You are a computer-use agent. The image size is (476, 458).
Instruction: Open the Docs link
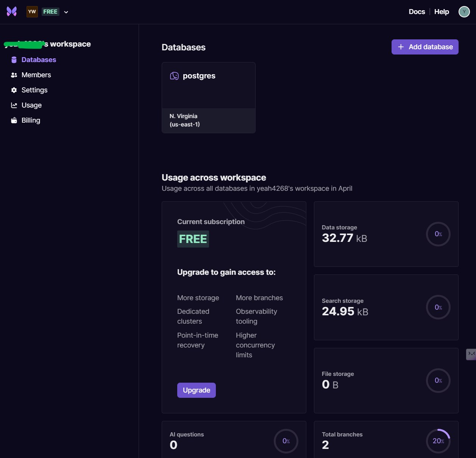coord(417,12)
